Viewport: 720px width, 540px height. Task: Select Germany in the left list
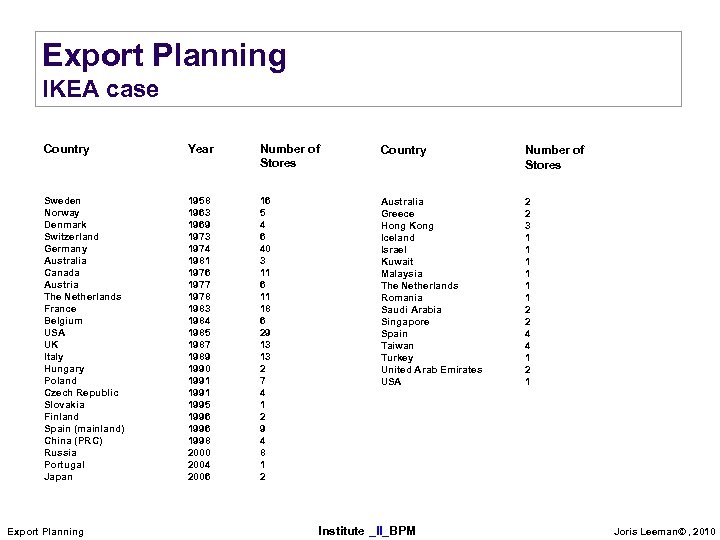[65, 249]
